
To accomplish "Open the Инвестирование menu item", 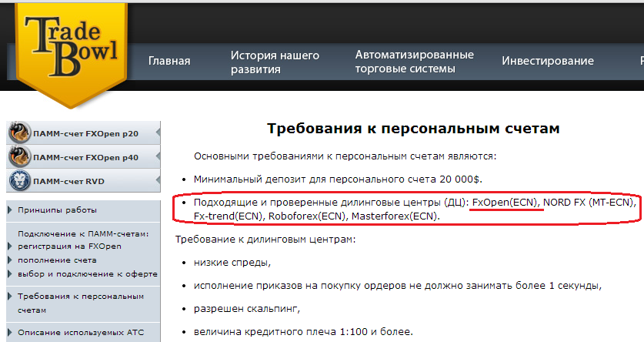I will [x=548, y=62].
